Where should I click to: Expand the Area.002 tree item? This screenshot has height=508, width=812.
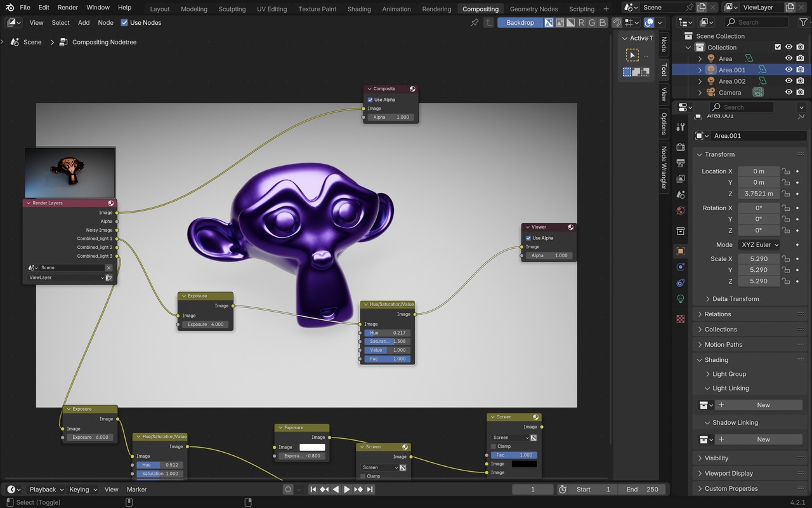pos(700,81)
